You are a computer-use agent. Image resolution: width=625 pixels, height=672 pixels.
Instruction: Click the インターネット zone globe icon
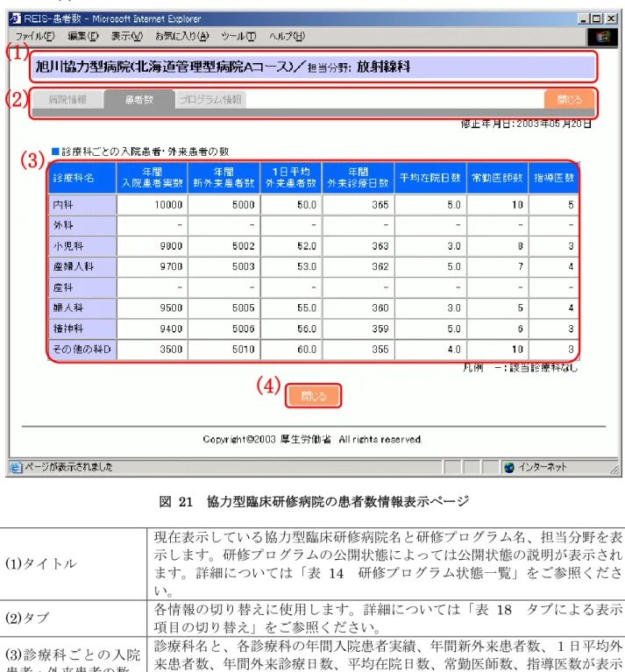(x=509, y=467)
